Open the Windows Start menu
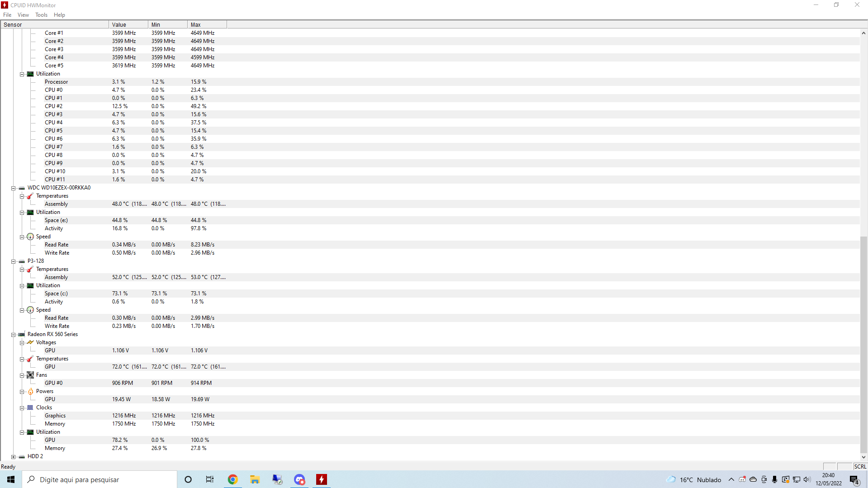This screenshot has height=488, width=868. click(x=11, y=479)
